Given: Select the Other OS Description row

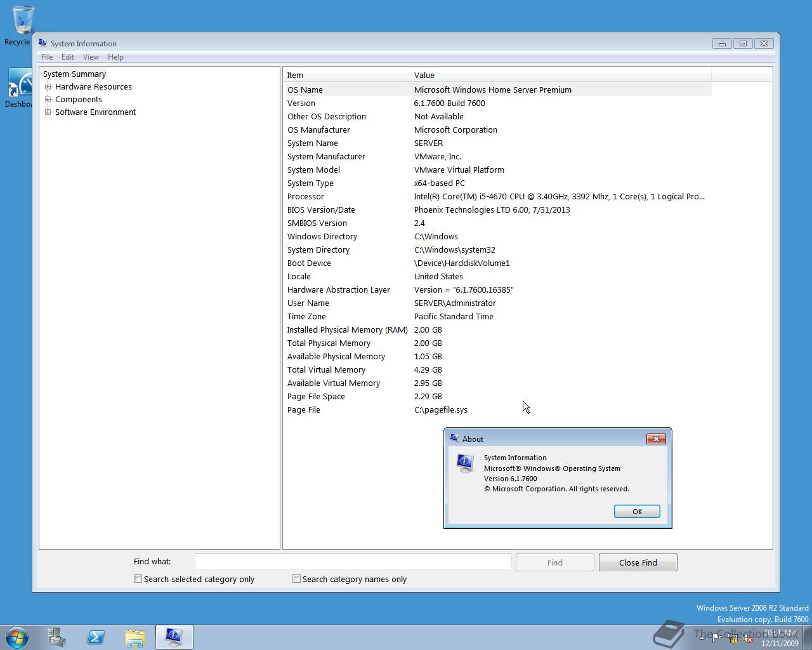Looking at the screenshot, I should tap(497, 116).
